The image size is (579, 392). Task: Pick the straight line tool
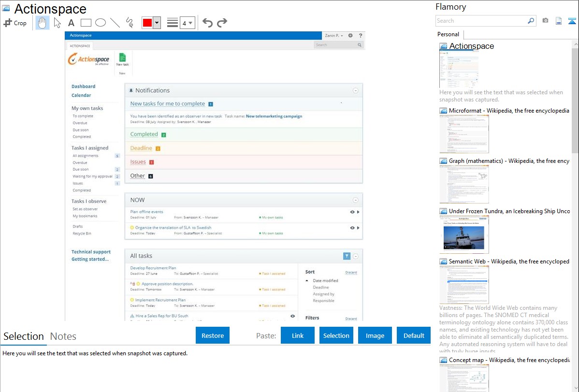coord(115,23)
